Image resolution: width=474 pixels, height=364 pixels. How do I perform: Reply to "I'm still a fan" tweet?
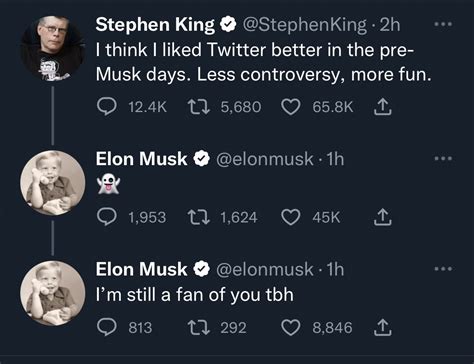(x=107, y=327)
